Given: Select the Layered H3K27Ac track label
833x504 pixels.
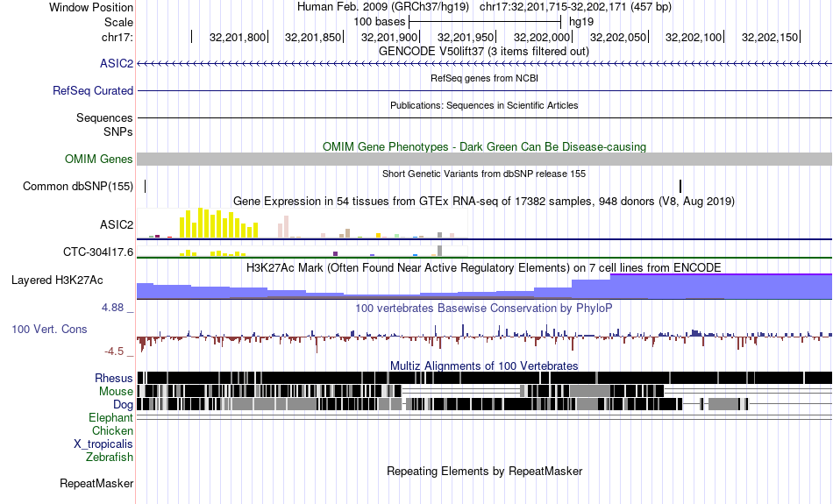Looking at the screenshot, I should coord(57,280).
